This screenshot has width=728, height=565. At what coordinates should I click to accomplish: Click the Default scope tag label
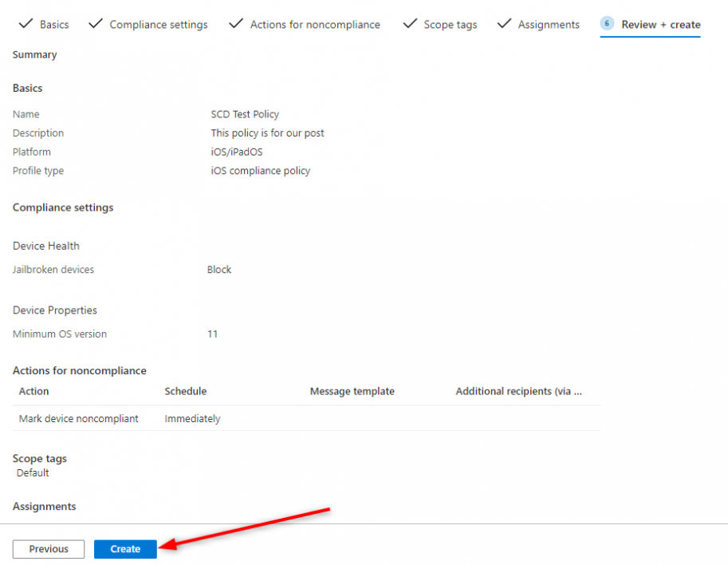click(32, 472)
